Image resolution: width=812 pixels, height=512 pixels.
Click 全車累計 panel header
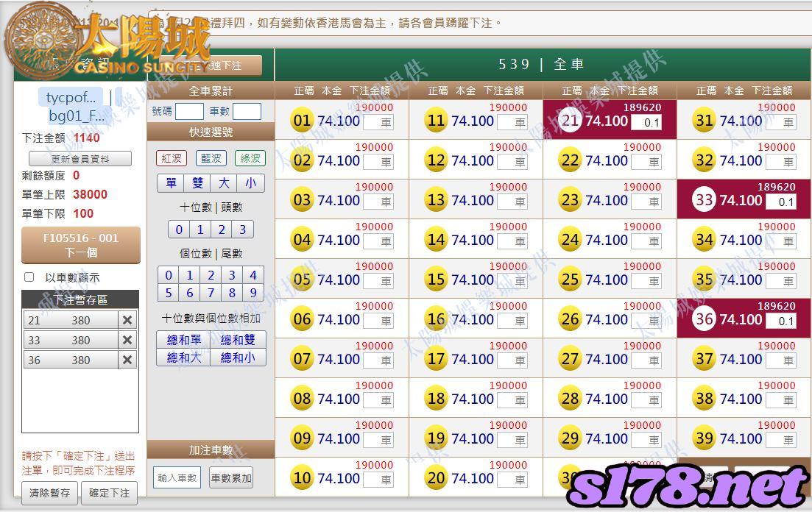211,90
